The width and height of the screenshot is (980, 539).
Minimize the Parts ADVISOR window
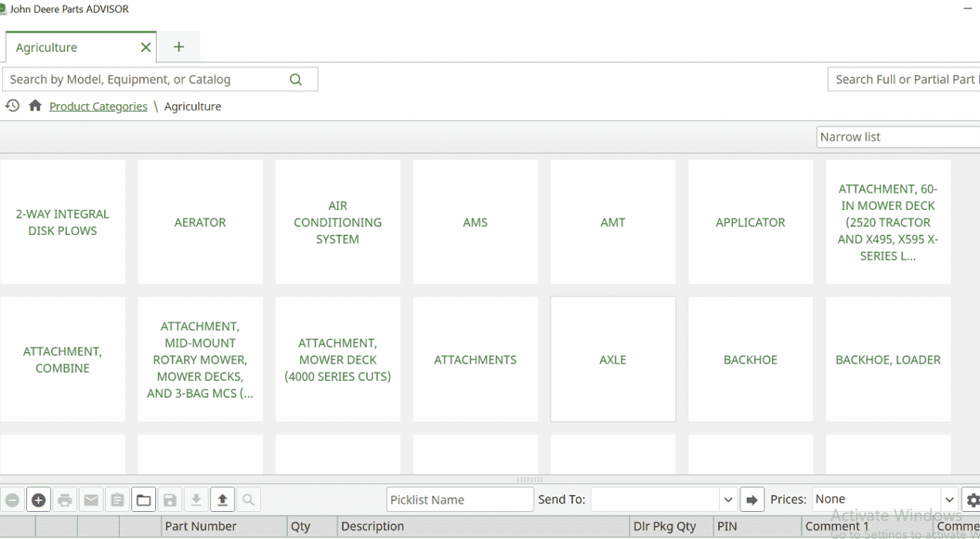coord(968,9)
